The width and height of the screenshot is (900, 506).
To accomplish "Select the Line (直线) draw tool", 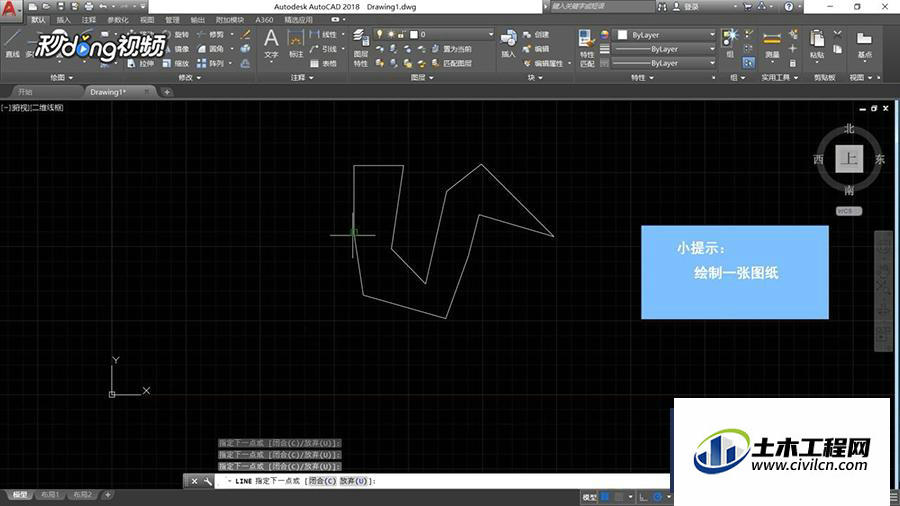I will pyautogui.click(x=13, y=44).
